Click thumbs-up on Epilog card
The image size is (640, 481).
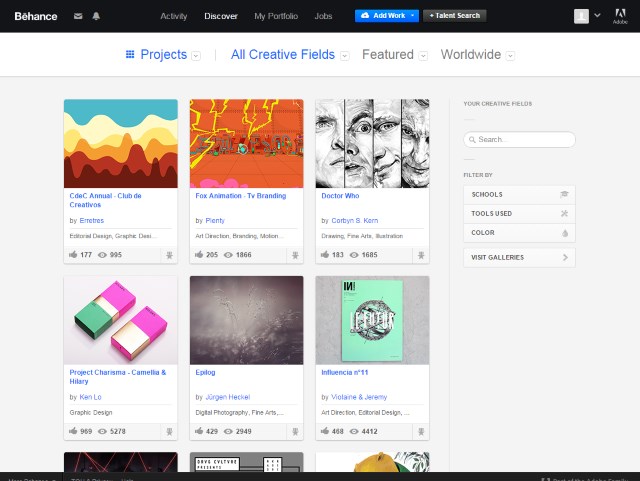(199, 431)
